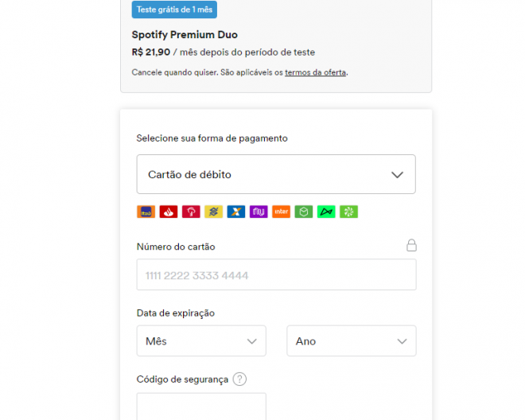
Task: Click the Data de expiração label
Action: [176, 313]
